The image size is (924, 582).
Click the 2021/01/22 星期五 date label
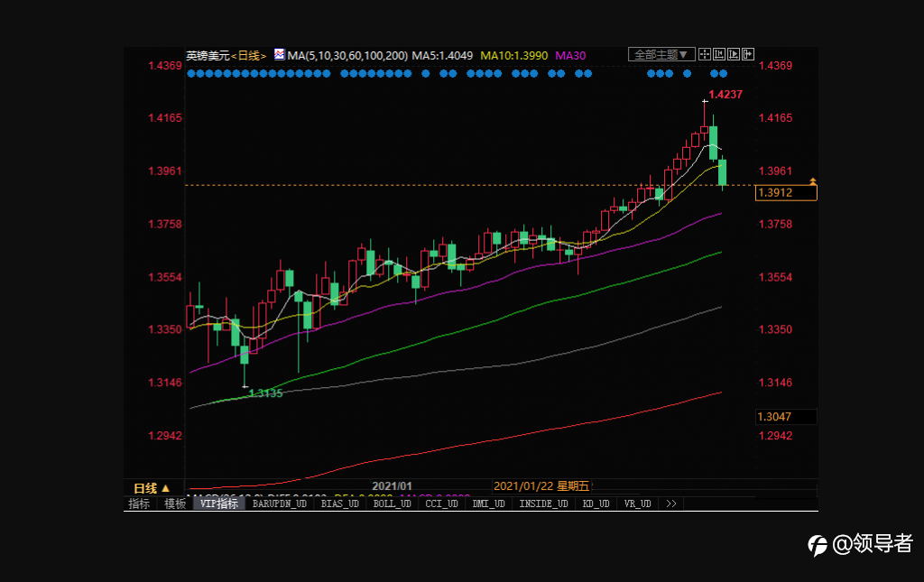coord(541,486)
